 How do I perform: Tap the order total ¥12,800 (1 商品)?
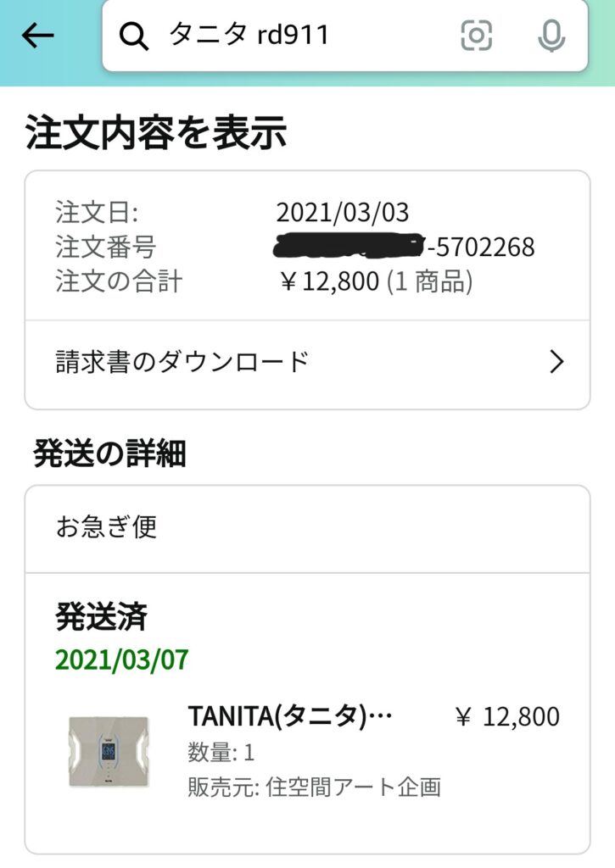pyautogui.click(x=376, y=281)
